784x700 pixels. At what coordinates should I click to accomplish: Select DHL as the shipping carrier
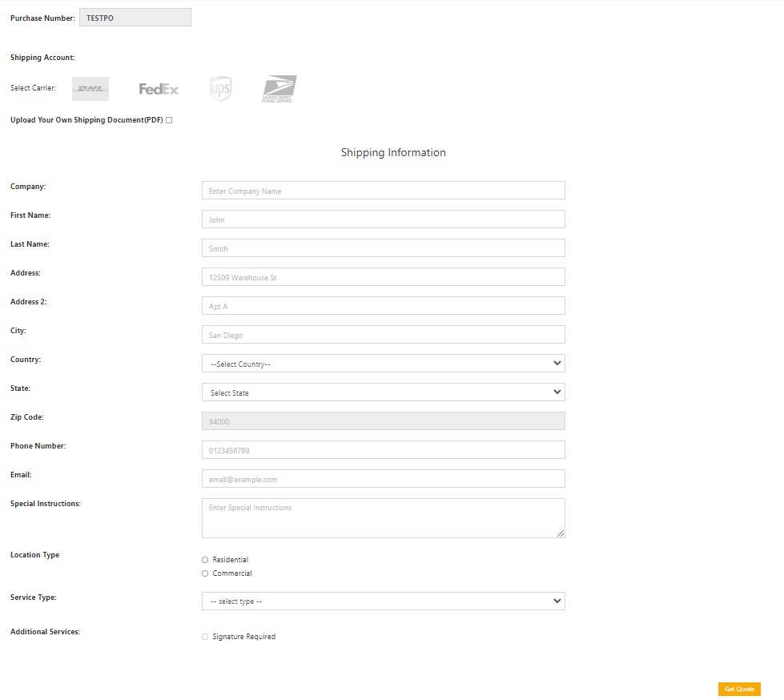[x=90, y=89]
